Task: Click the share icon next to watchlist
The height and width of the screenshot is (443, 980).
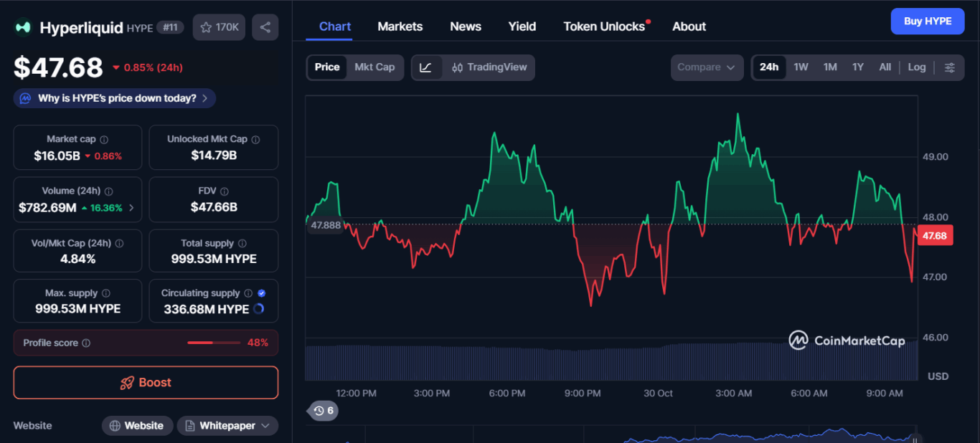Action: (265, 27)
